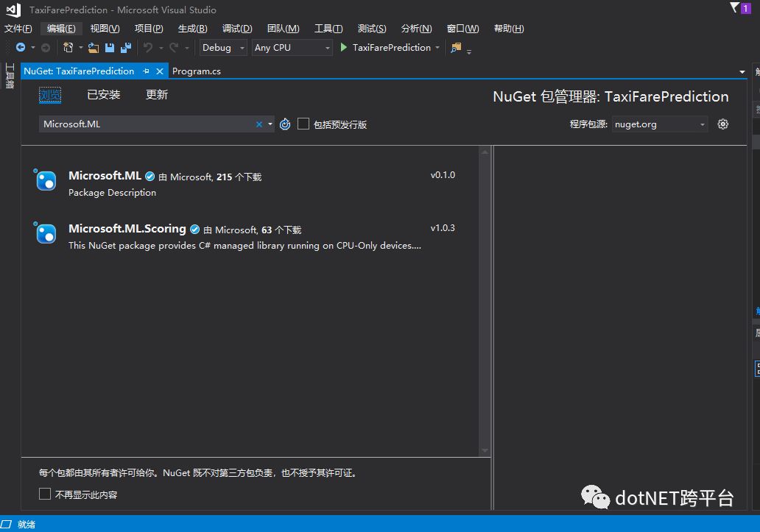The image size is (760, 532).
Task: Check the do not show again box
Action: (x=45, y=494)
